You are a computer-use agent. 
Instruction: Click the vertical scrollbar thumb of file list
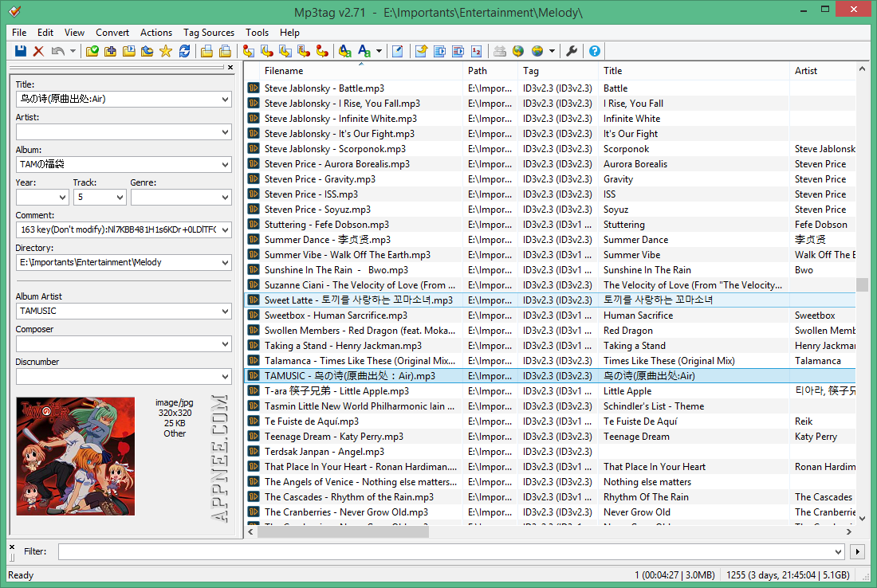point(862,284)
